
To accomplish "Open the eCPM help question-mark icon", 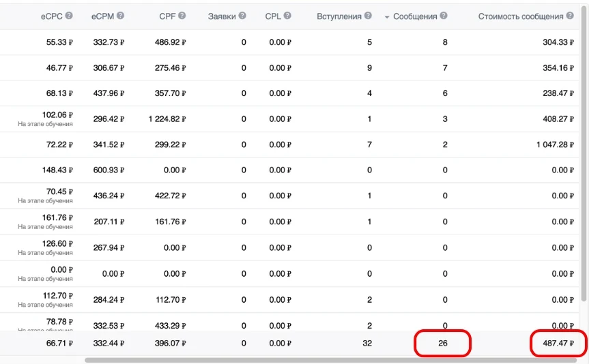I will click(120, 16).
